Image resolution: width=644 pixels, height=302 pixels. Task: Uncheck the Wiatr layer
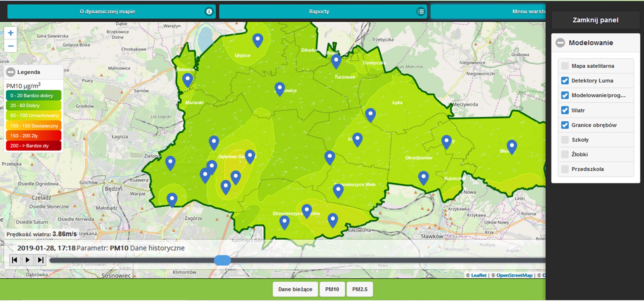pos(565,110)
